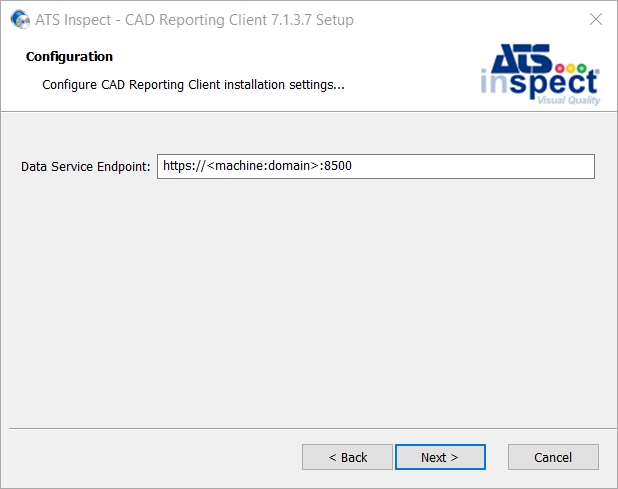This screenshot has height=489, width=618.
Task: Click the Data Service Endpoint label
Action: [86, 167]
